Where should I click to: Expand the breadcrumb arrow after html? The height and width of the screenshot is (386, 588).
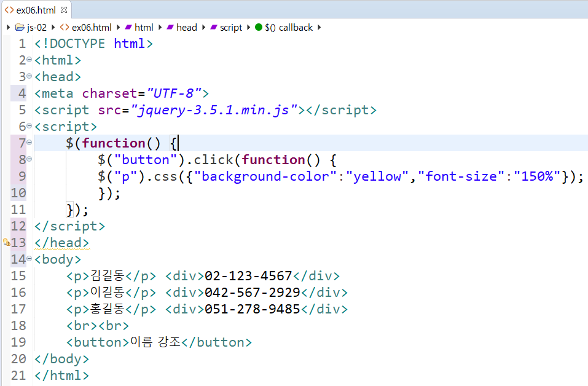pos(160,27)
